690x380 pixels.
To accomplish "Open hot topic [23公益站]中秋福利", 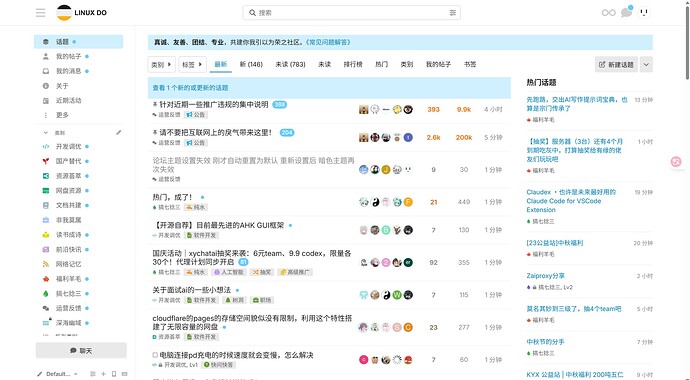I will (x=554, y=243).
